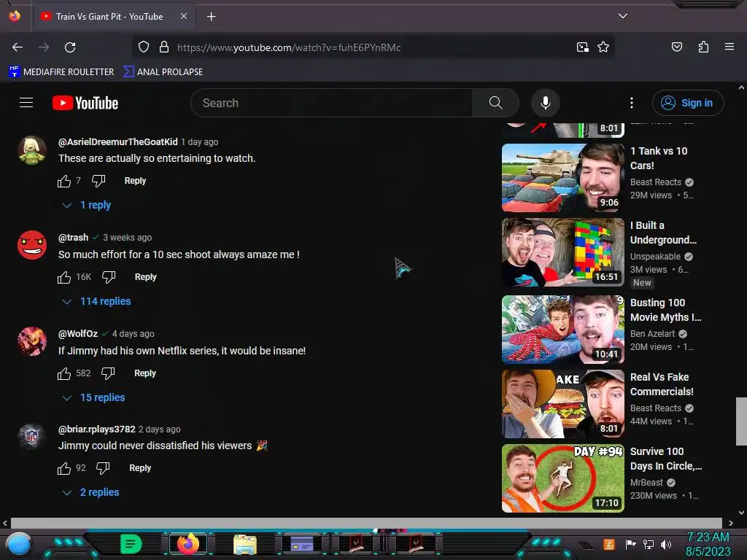Click the picture-in-picture icon in the address bar

[582, 47]
